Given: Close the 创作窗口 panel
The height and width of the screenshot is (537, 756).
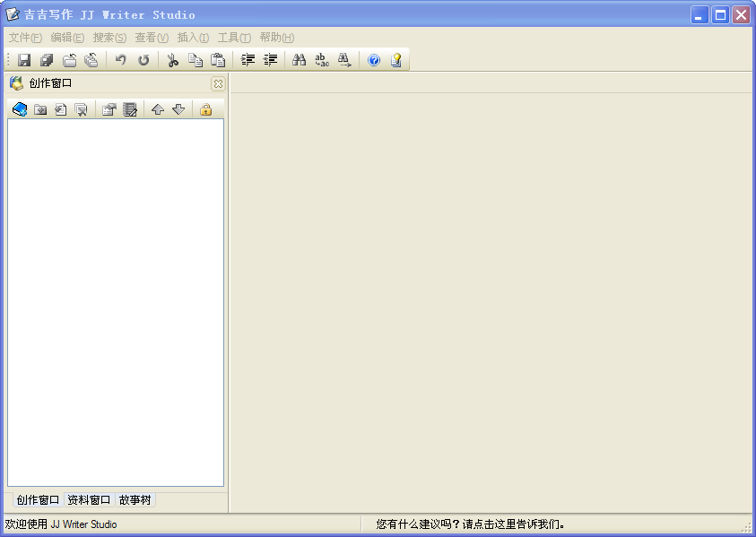Looking at the screenshot, I should 218,82.
